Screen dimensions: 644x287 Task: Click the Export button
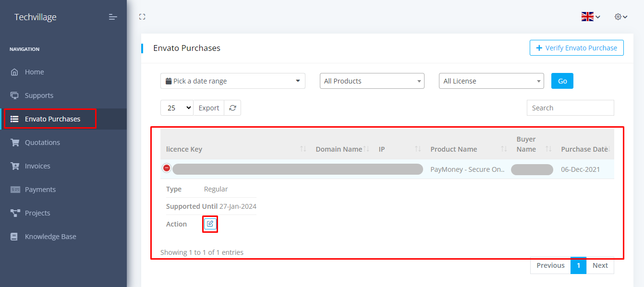[209, 108]
